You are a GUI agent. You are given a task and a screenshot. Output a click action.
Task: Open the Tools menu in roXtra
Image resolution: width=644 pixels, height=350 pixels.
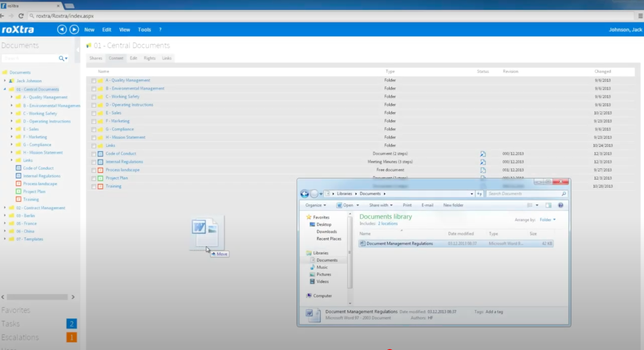coord(144,30)
